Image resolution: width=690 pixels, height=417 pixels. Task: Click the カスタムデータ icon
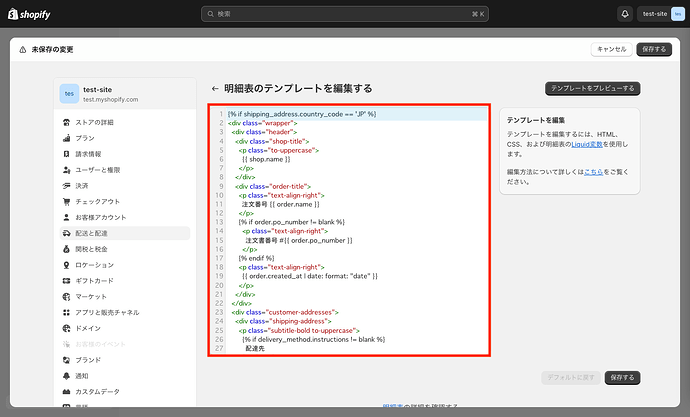pos(66,391)
